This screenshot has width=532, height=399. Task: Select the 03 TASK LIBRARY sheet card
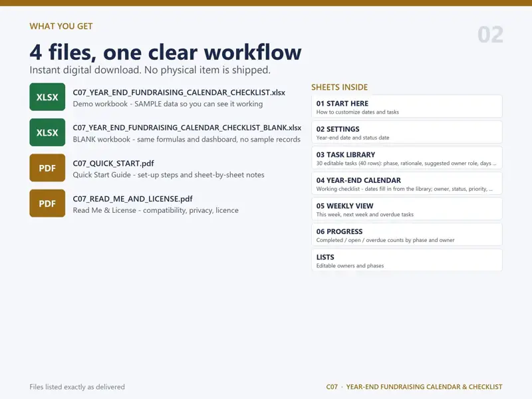pos(407,158)
